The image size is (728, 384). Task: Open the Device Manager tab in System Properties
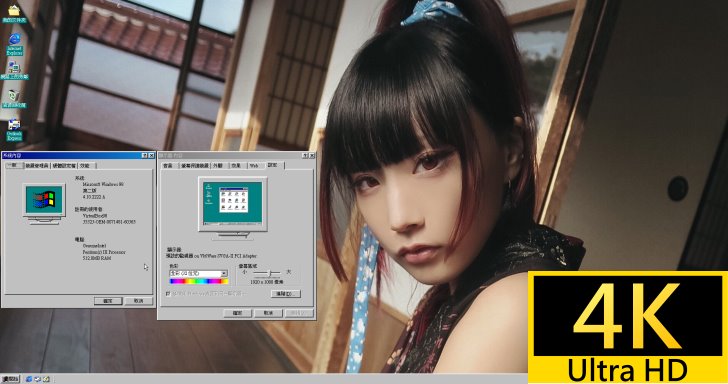coord(37,166)
